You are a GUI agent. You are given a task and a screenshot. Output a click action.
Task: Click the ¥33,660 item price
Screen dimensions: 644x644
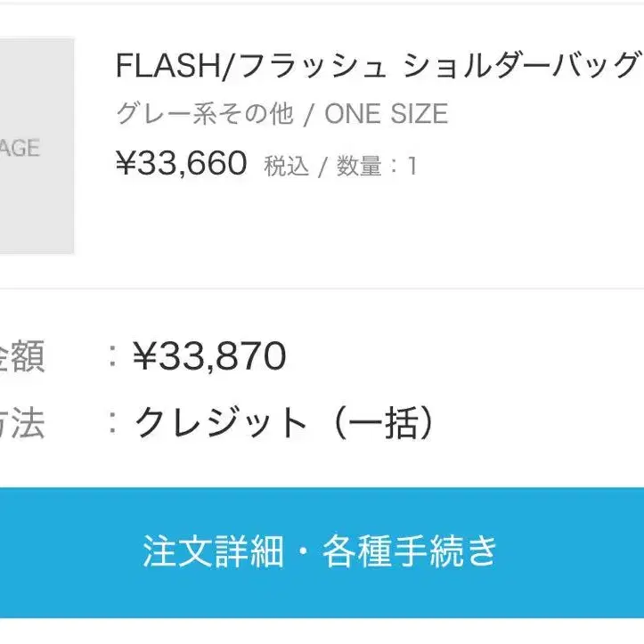[x=181, y=164]
